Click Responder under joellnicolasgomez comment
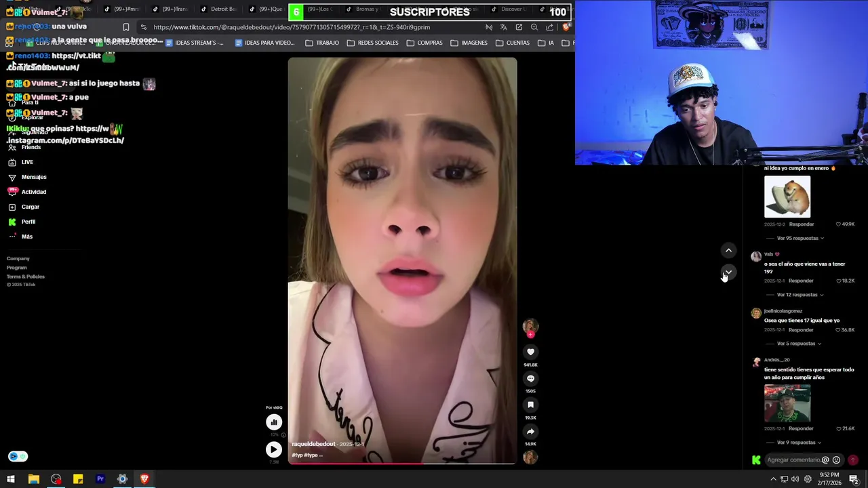Screen dimensions: 868x488 coord(801,330)
